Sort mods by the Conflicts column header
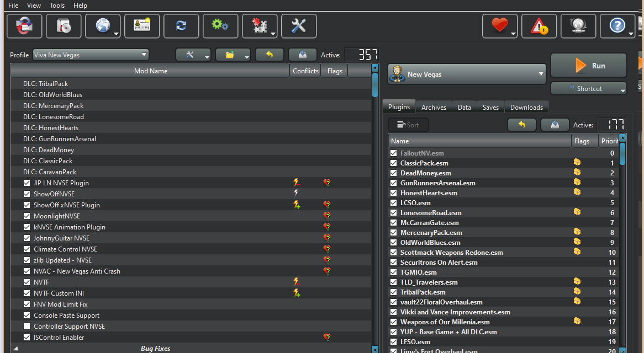Screen dimensions: 644x353 pyautogui.click(x=305, y=71)
